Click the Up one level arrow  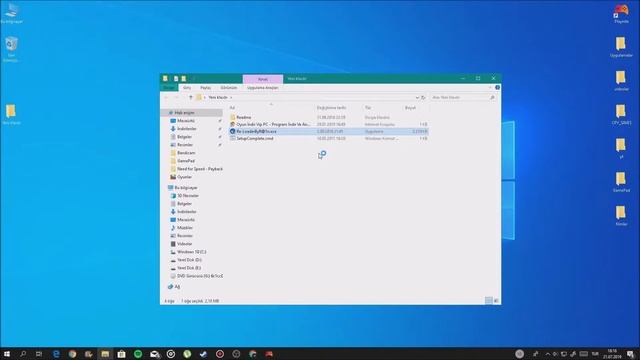tap(190, 98)
